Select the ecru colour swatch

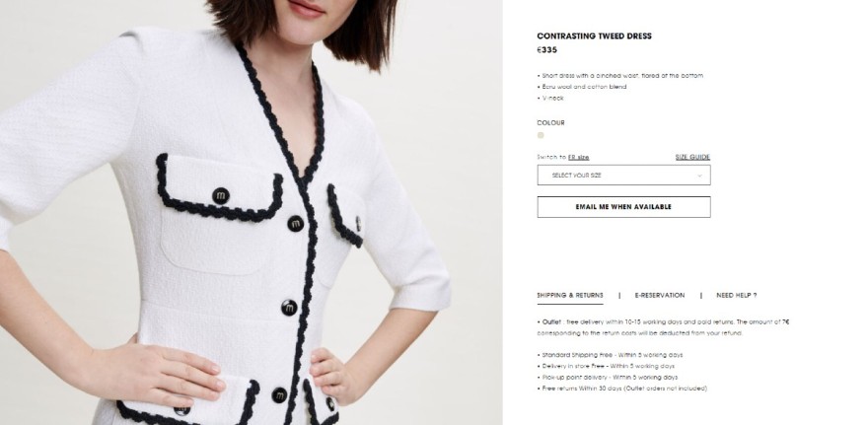pos(541,135)
